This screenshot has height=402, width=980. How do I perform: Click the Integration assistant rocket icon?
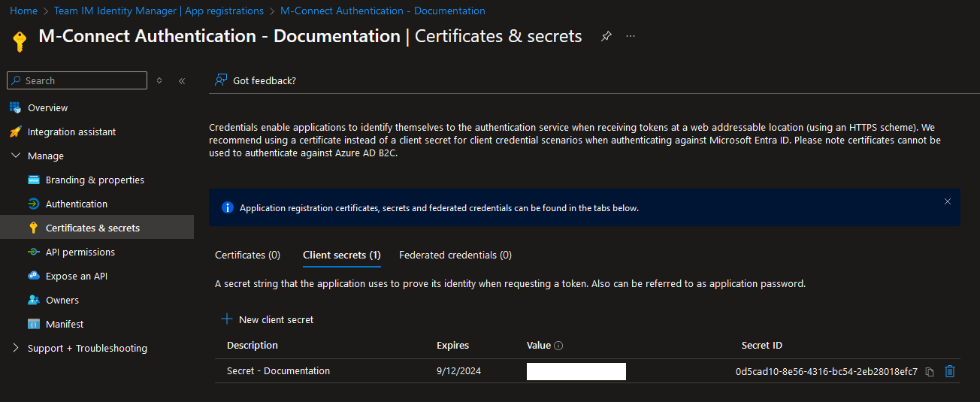[x=15, y=131]
